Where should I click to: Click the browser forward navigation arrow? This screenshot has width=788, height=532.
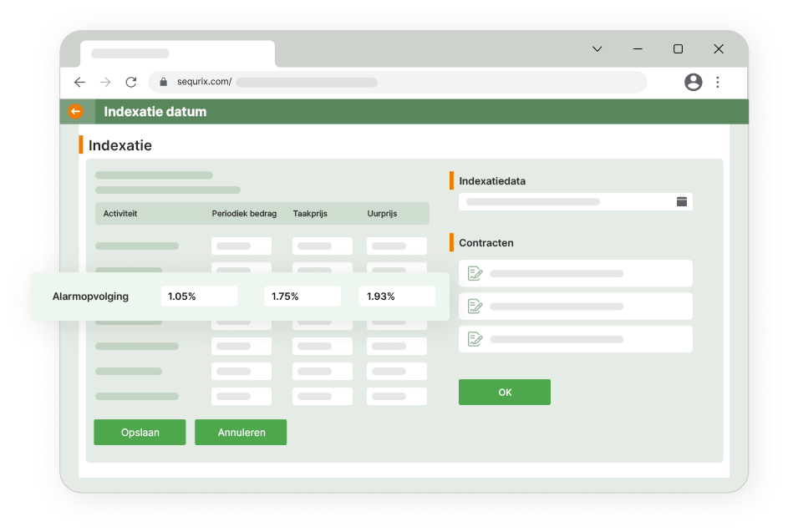point(104,82)
